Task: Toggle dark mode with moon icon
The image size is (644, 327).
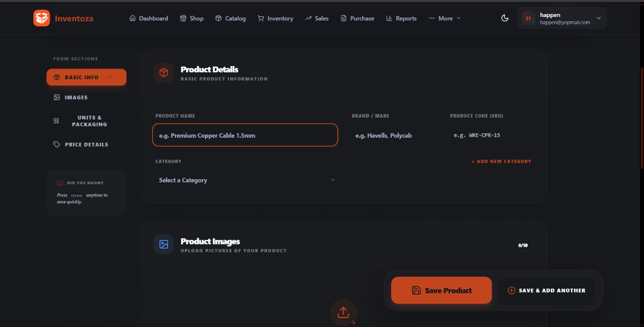Action: click(x=505, y=18)
